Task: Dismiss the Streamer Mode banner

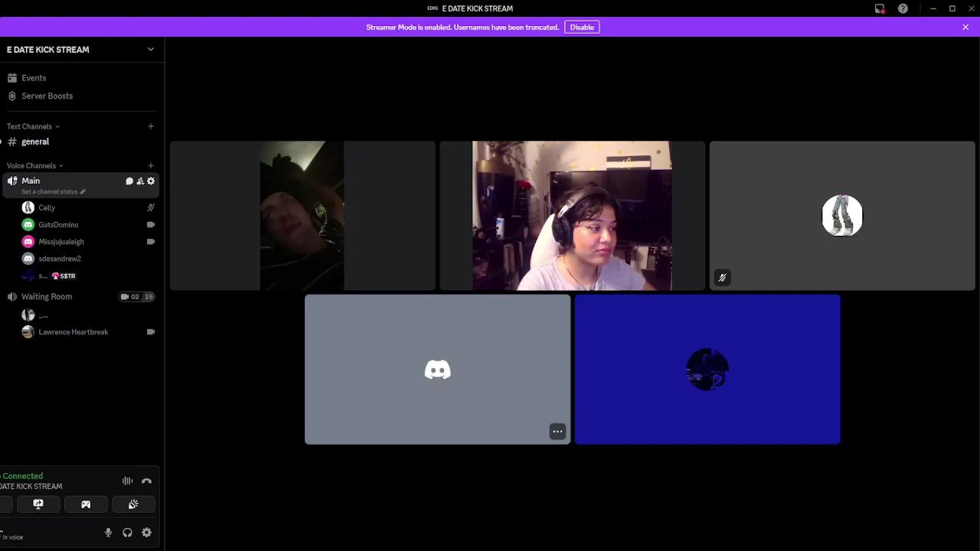Action: (965, 27)
